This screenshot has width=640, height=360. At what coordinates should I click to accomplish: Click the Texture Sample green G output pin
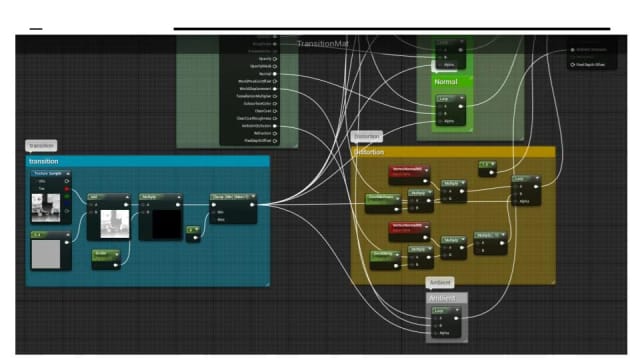click(x=67, y=196)
